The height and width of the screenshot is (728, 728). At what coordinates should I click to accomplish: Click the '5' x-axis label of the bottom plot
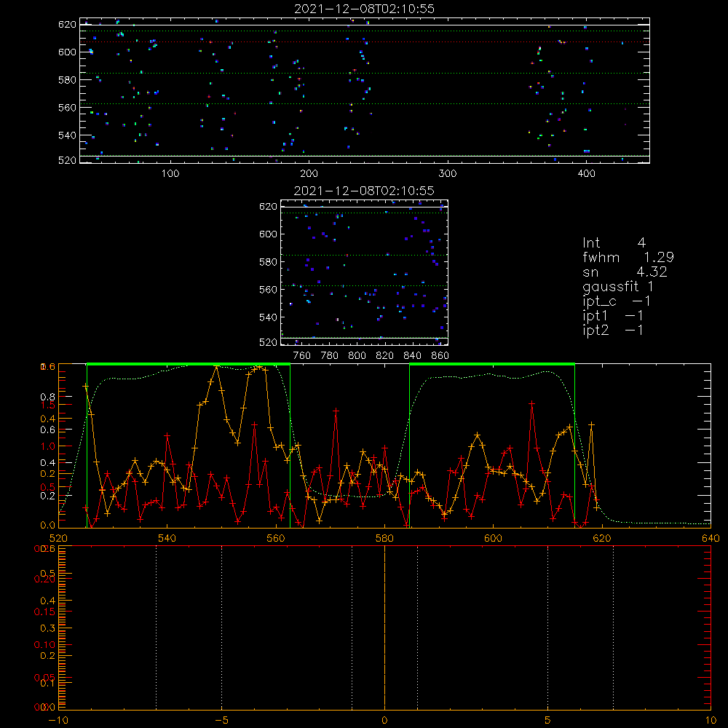point(548,721)
